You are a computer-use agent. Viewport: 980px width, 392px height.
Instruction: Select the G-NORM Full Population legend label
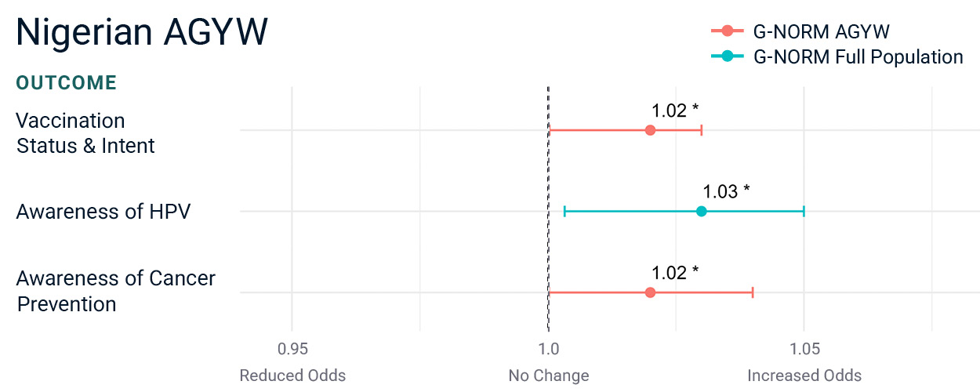[858, 56]
